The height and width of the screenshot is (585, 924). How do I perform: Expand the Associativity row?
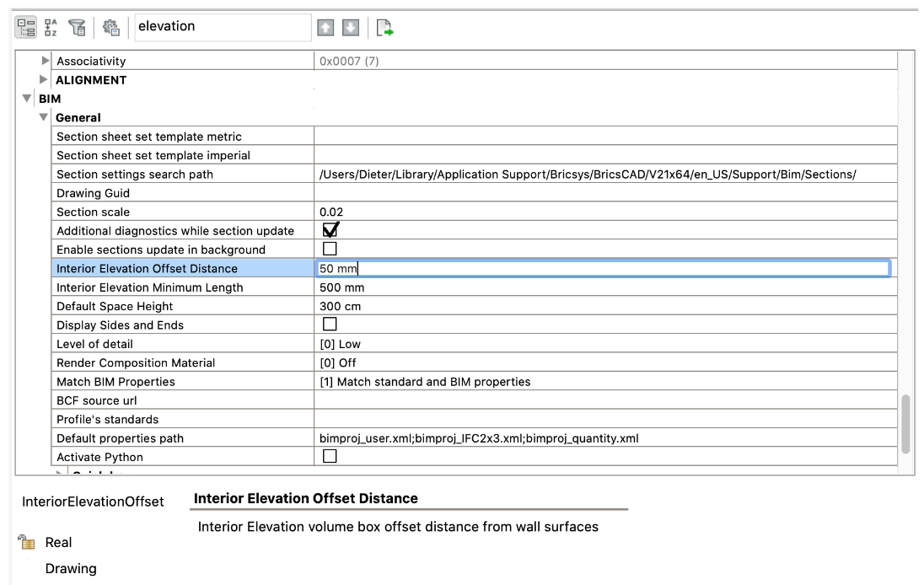(45, 60)
